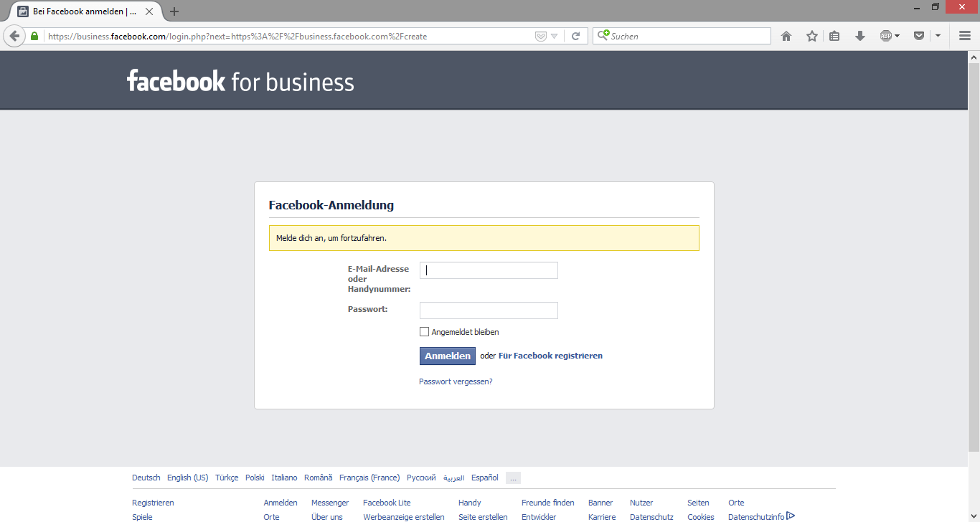Show bookmarks list icon

pyautogui.click(x=834, y=36)
